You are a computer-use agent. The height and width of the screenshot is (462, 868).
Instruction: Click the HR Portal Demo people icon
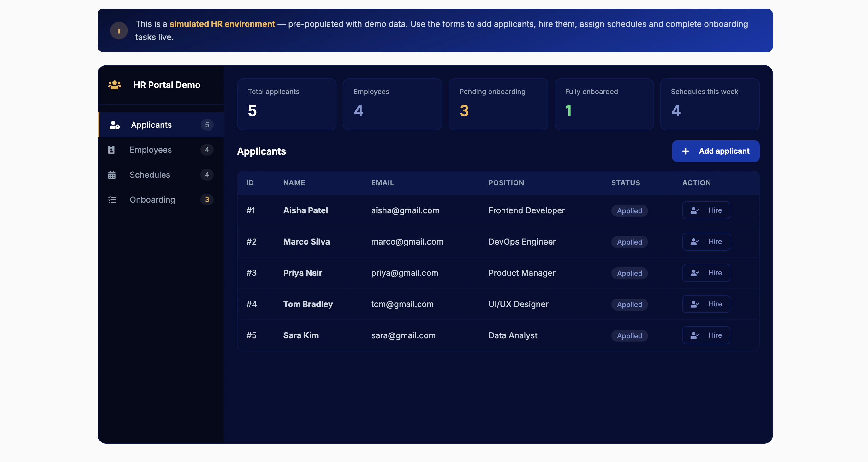click(114, 85)
